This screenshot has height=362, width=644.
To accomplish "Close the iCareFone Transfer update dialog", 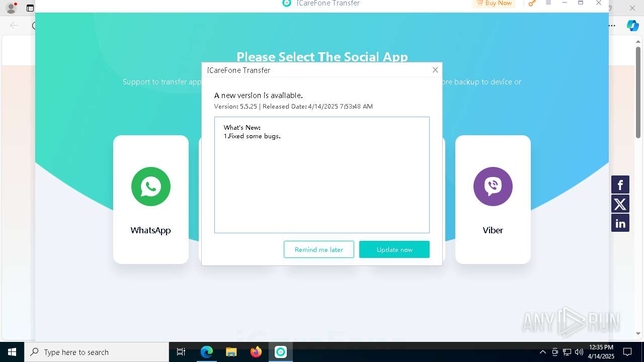I will 435,70.
